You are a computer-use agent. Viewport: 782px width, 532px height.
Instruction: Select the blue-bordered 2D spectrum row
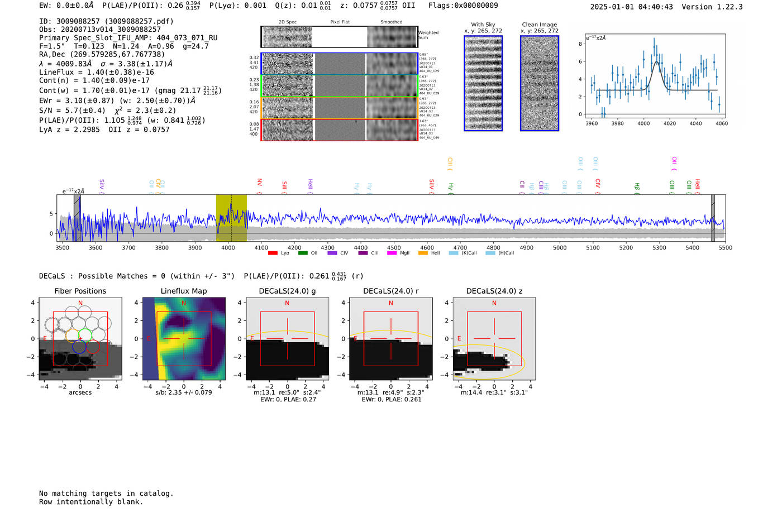(x=339, y=64)
